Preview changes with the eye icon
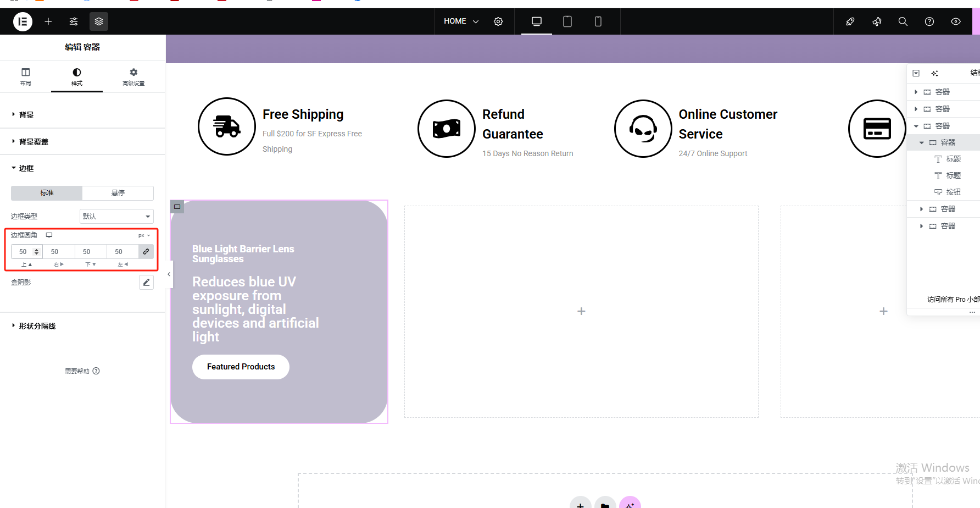 click(x=956, y=21)
